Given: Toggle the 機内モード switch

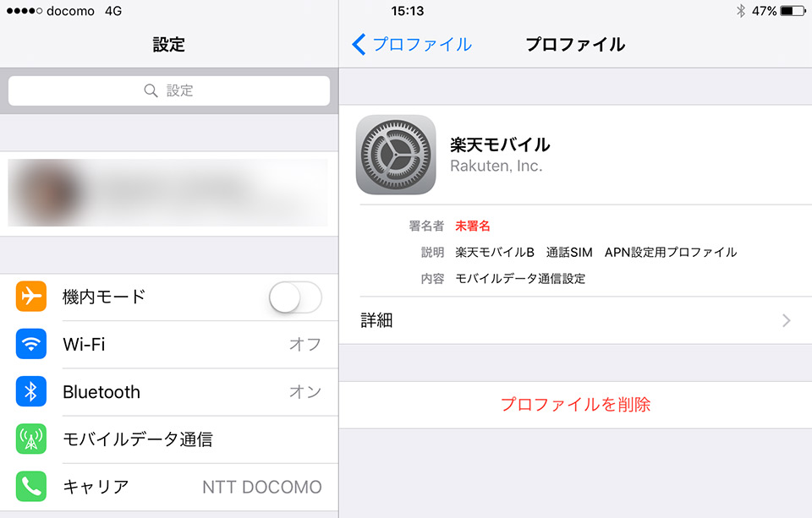Looking at the screenshot, I should click(x=295, y=297).
